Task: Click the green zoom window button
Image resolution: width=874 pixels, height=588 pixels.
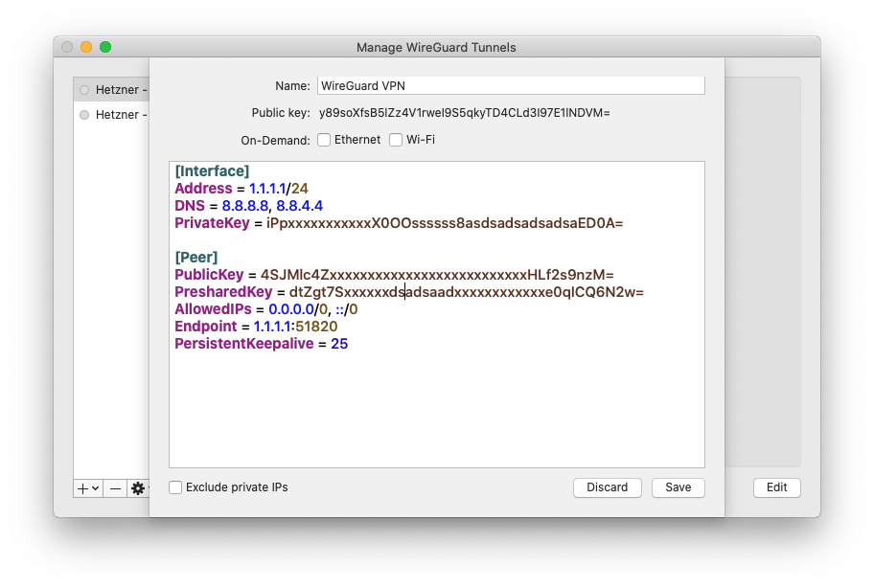Action: [x=105, y=47]
